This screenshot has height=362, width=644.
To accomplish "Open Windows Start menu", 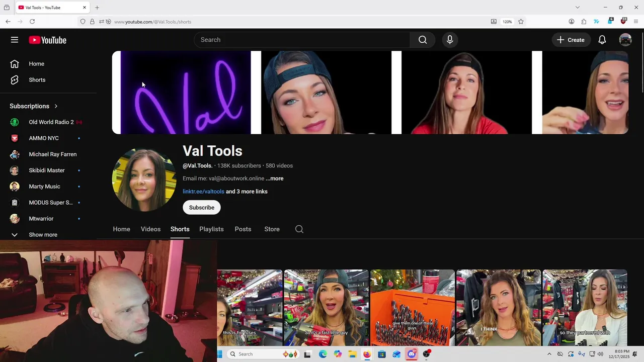I will pyautogui.click(x=220, y=354).
